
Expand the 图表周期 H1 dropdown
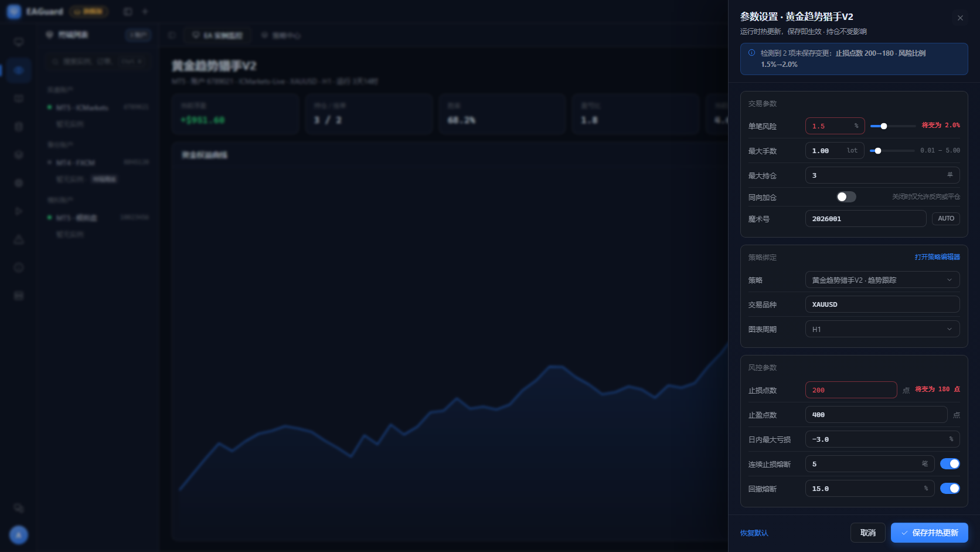tap(883, 329)
